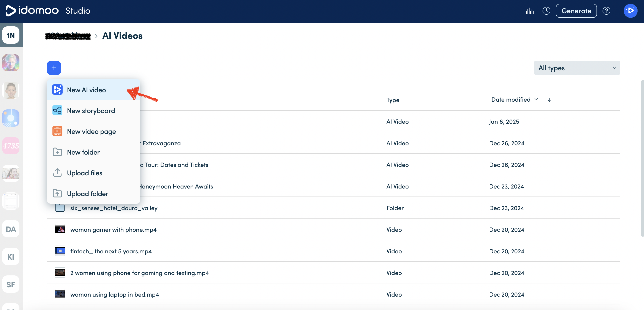Open the DA workspace in sidebar

[x=11, y=229]
